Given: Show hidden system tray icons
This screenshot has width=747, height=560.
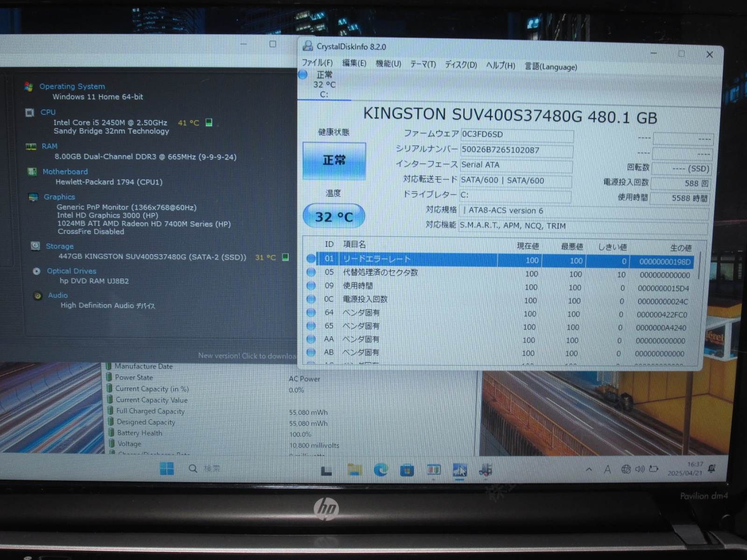Looking at the screenshot, I should click(x=589, y=469).
